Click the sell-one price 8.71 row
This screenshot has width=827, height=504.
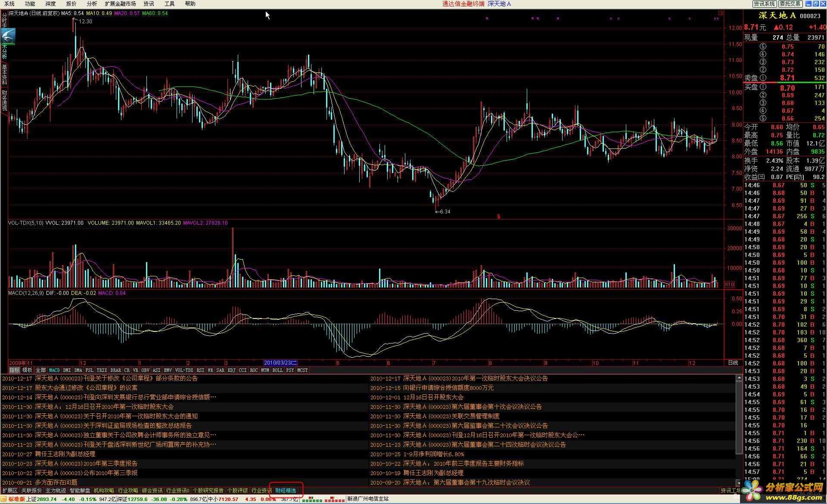tap(785, 78)
